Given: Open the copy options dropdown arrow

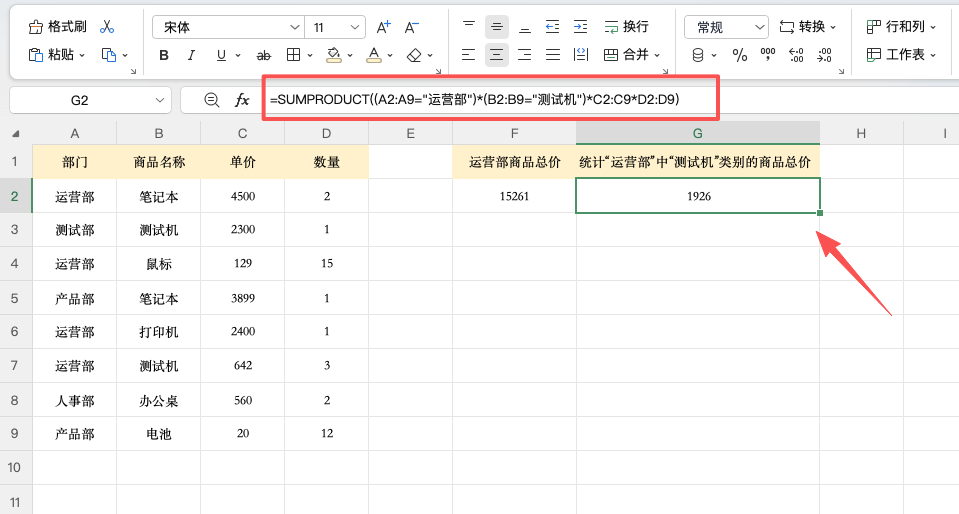Looking at the screenshot, I should [125, 56].
